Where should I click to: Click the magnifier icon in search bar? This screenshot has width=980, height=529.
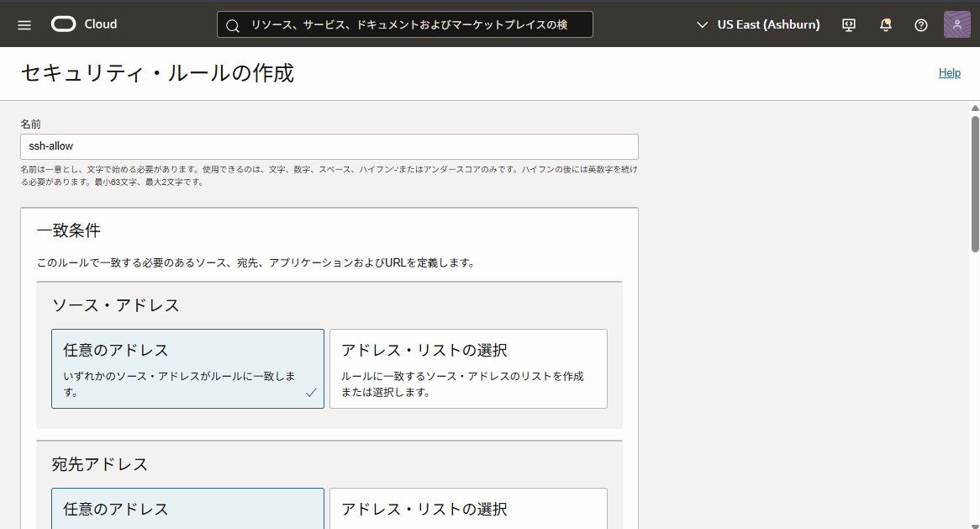(x=233, y=25)
